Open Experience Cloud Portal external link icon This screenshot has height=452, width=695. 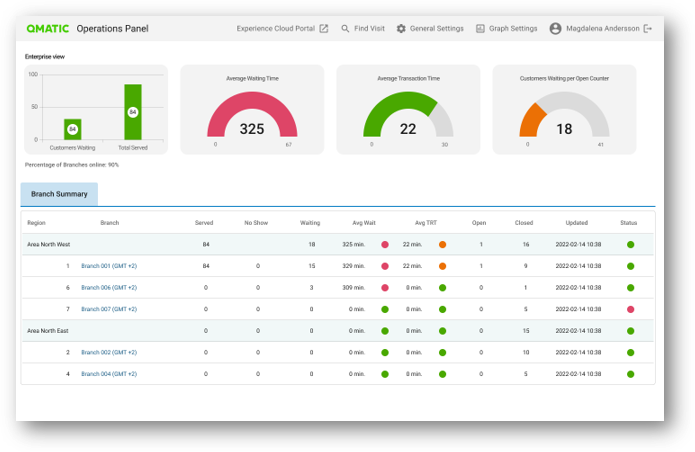click(324, 29)
